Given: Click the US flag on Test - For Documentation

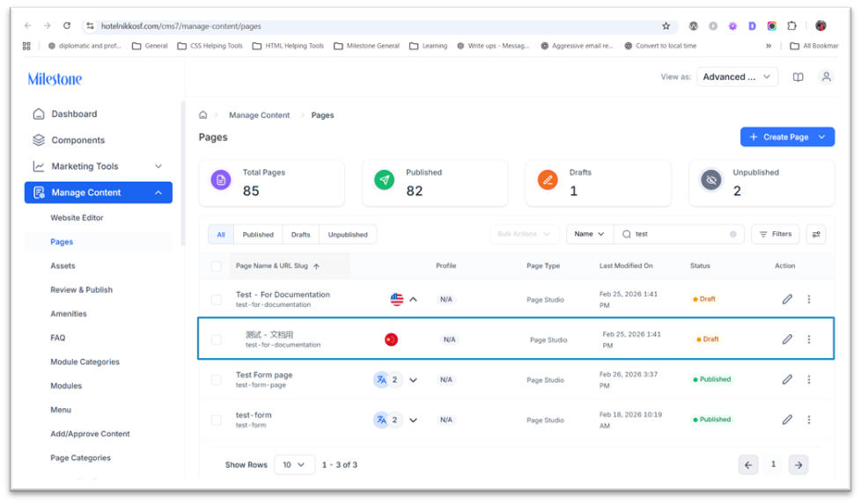Looking at the screenshot, I should click(x=396, y=299).
